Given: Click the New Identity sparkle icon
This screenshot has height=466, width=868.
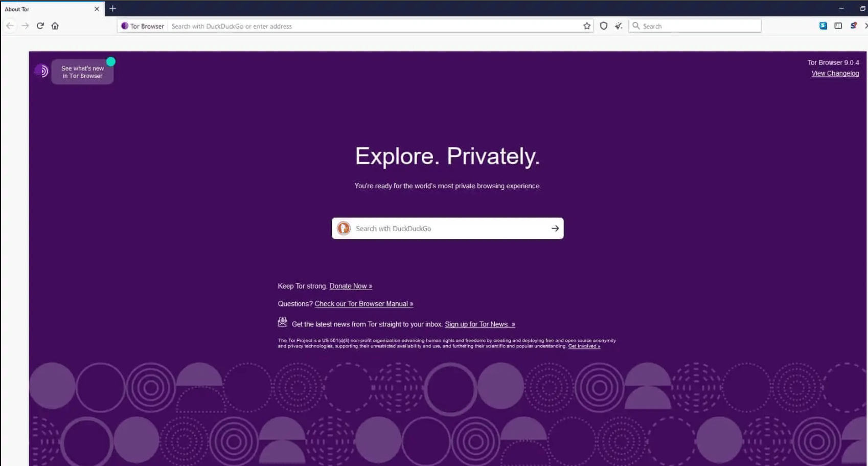Looking at the screenshot, I should click(619, 26).
